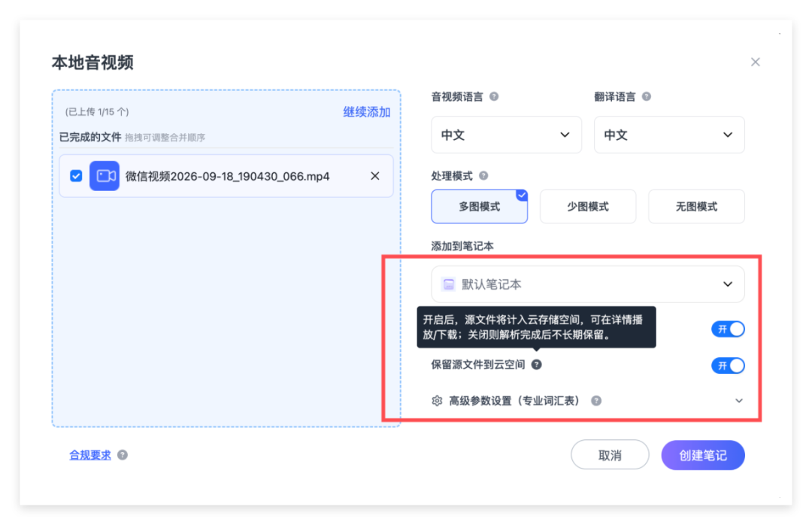The height and width of the screenshot is (525, 812).
Task: Click the video camera file icon
Action: (105, 176)
